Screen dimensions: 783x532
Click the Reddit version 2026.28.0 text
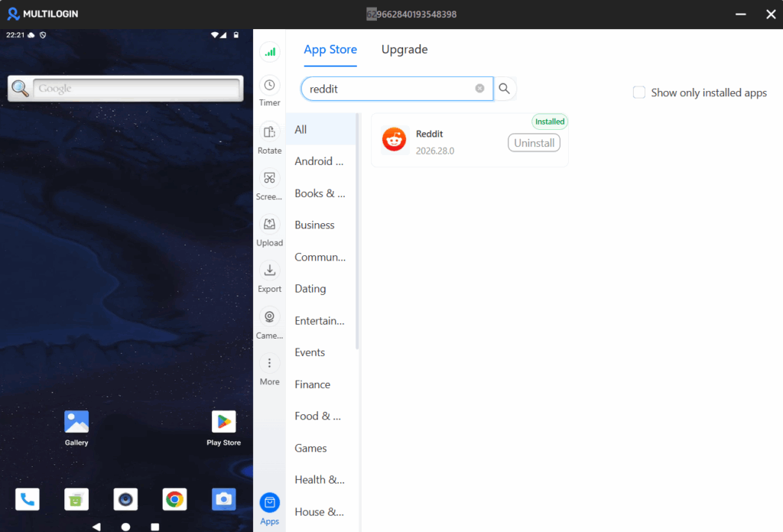coord(435,151)
